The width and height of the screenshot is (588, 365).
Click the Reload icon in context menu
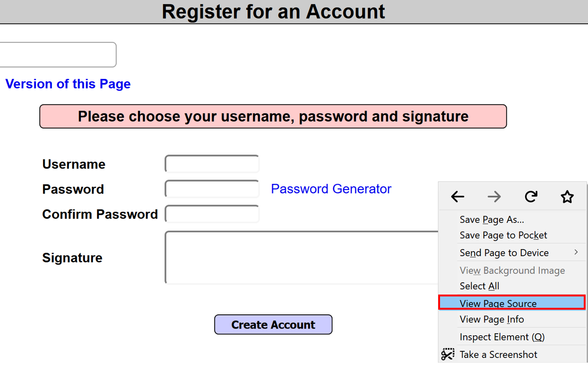point(531,197)
